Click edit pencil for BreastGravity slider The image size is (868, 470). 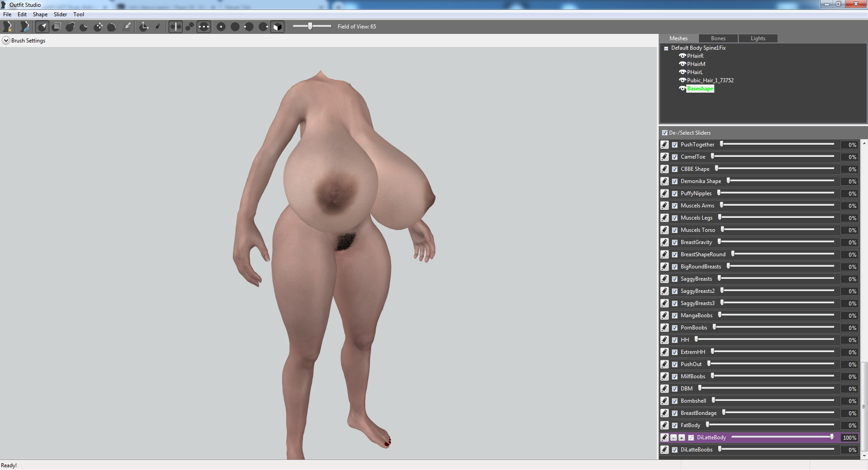click(x=665, y=242)
